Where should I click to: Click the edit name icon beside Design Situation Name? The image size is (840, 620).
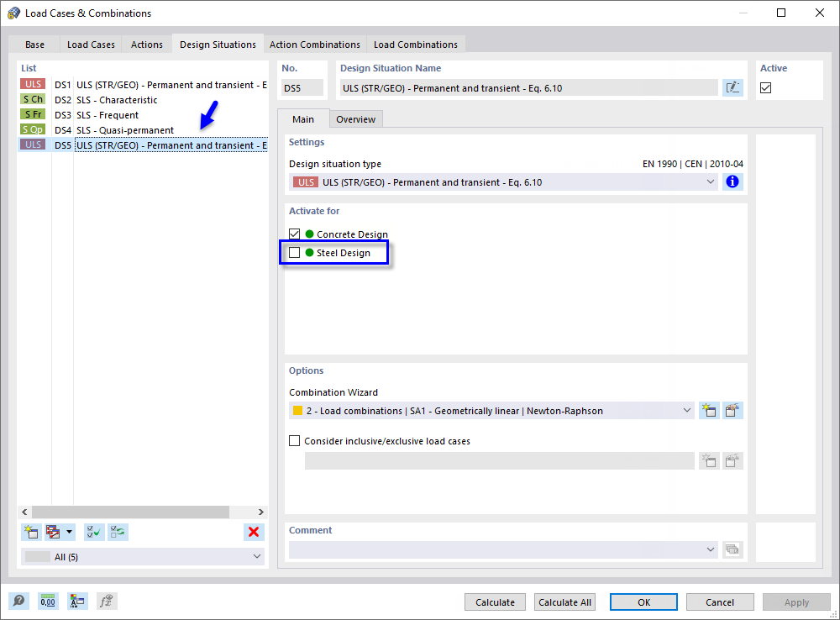[x=732, y=88]
